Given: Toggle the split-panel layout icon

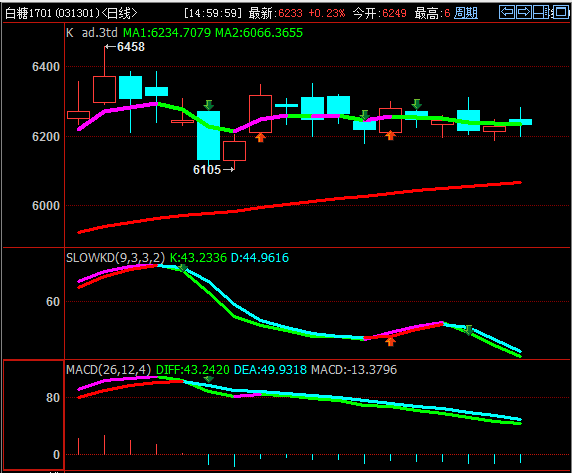Looking at the screenshot, I should pos(541,12).
